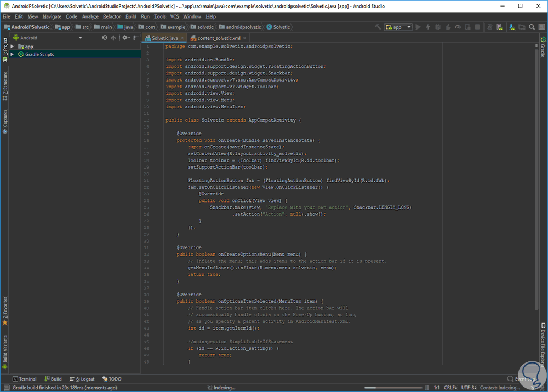Click the Make Project hammer icon
The image size is (548, 392).
[378, 27]
